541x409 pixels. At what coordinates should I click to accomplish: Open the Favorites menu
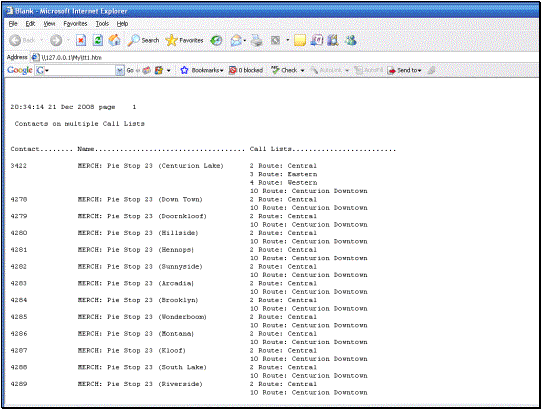click(x=75, y=24)
